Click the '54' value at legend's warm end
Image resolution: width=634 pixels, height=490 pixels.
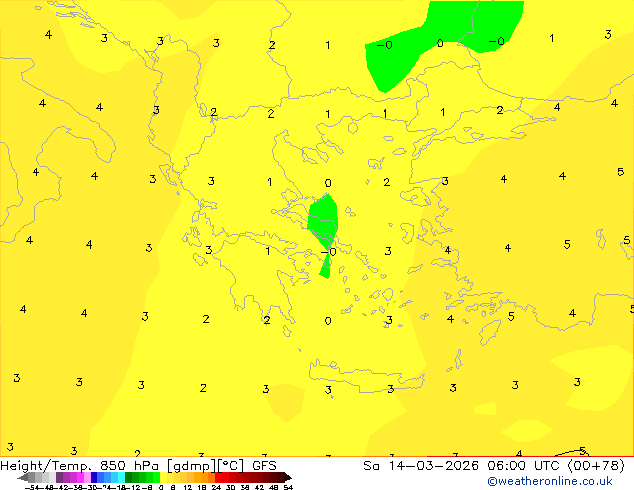(x=288, y=488)
